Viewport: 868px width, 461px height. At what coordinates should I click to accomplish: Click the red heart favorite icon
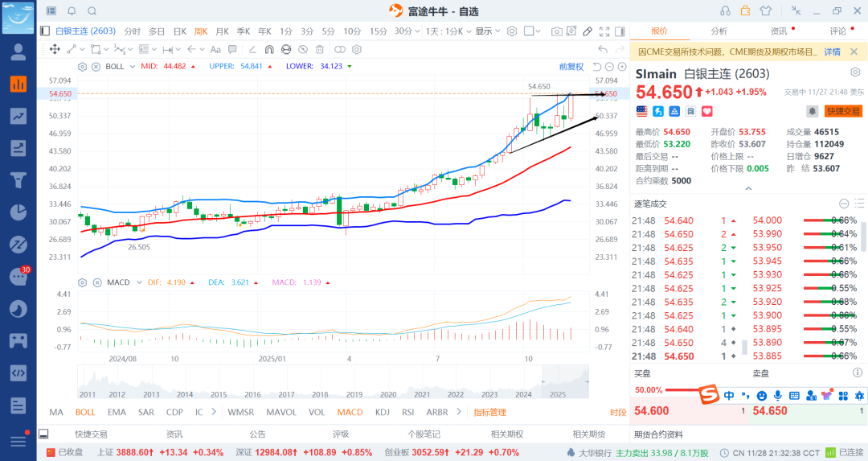707,111
